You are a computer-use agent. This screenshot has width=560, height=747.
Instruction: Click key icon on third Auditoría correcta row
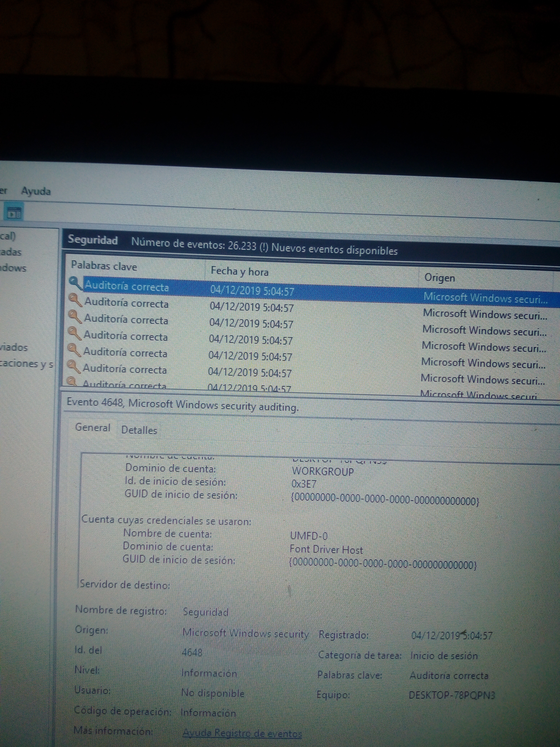point(74,317)
